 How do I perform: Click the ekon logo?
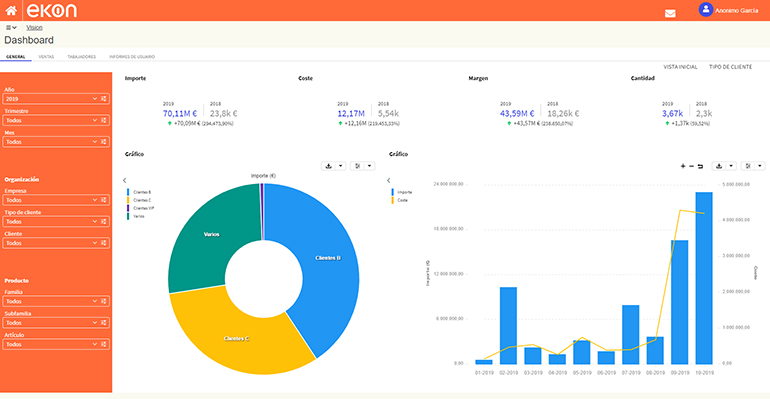click(x=52, y=10)
